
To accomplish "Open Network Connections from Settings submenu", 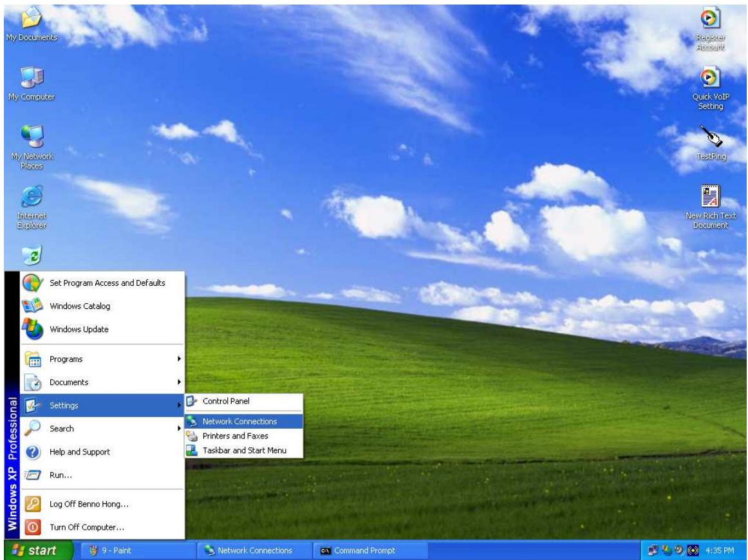I will coord(243,421).
